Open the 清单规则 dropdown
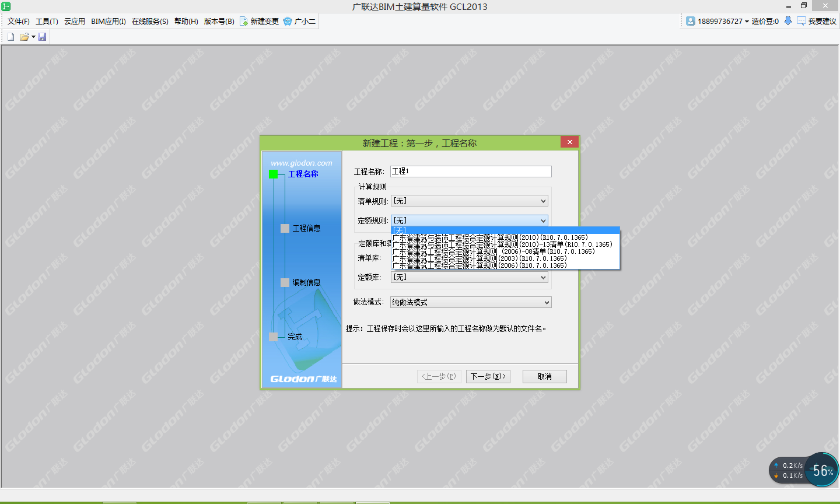 (x=470, y=201)
